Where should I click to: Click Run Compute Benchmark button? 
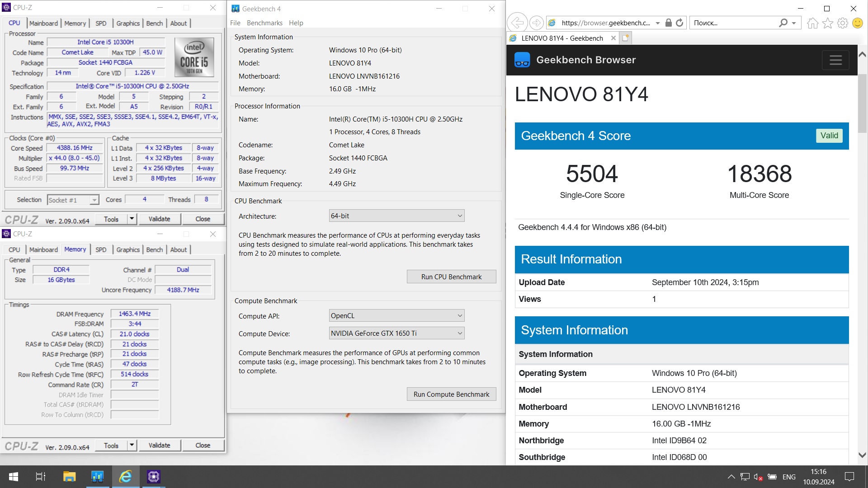coord(451,394)
